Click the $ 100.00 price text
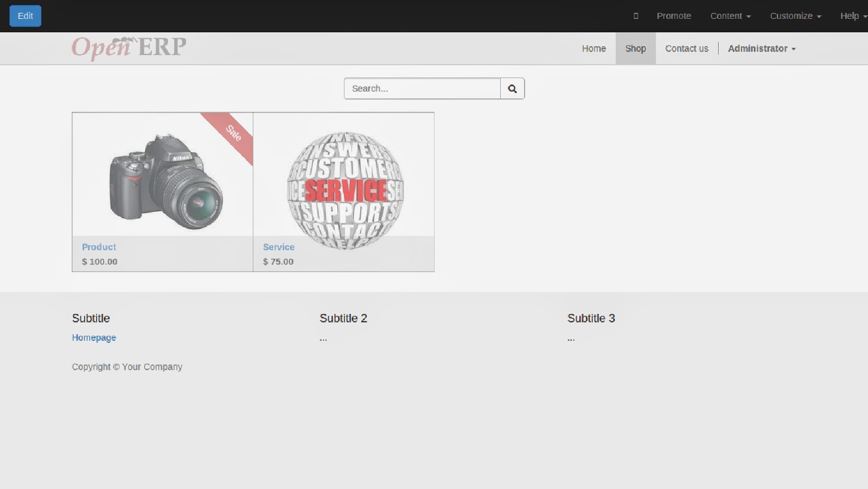868x489 pixels. point(100,261)
